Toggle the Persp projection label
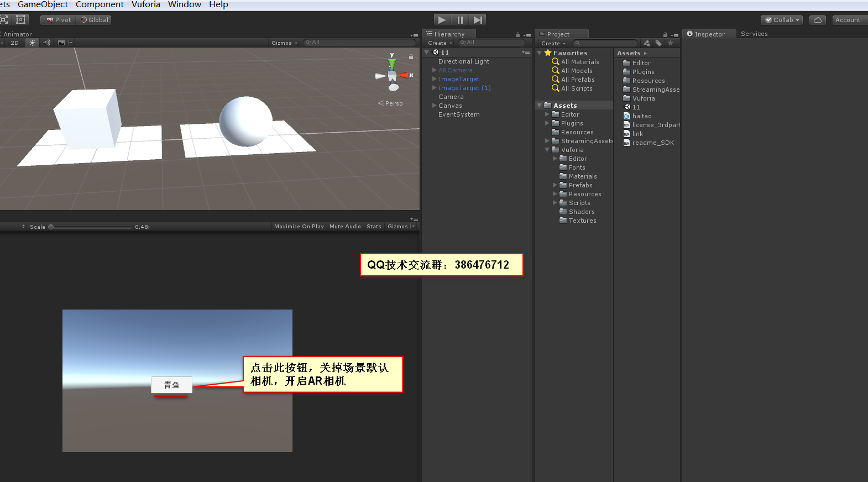Screen dimensions: 868x482 (390, 103)
